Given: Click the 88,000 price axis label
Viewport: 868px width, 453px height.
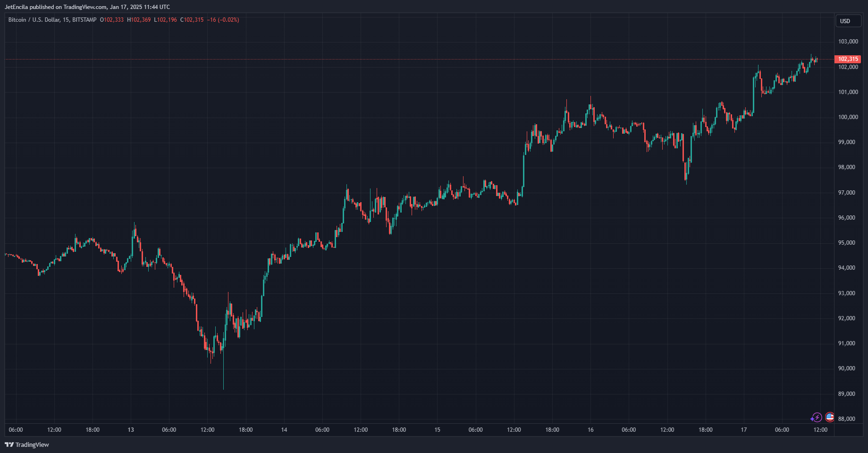Looking at the screenshot, I should coord(848,419).
